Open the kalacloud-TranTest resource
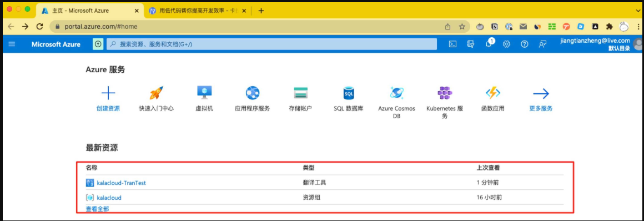This screenshot has height=221, width=644. click(x=121, y=183)
